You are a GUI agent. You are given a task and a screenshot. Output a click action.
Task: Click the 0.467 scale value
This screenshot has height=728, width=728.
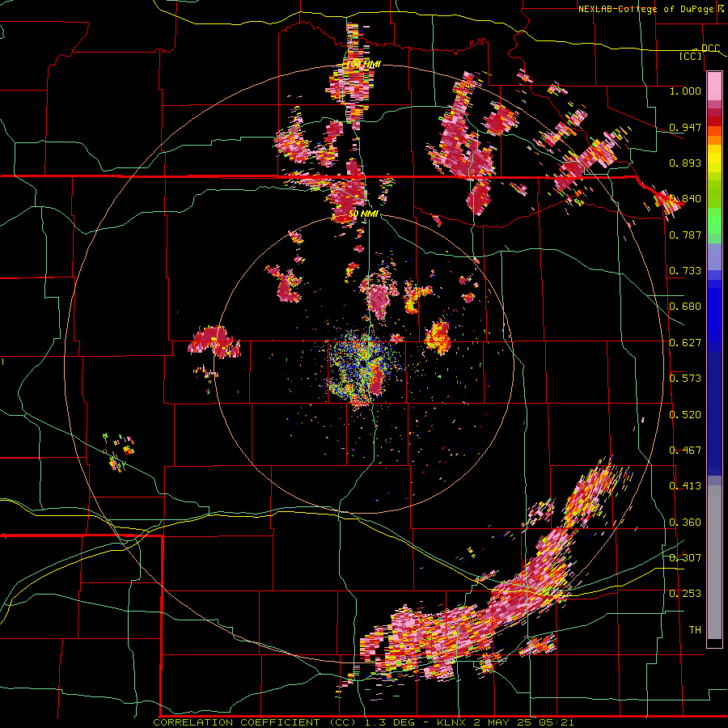click(685, 451)
